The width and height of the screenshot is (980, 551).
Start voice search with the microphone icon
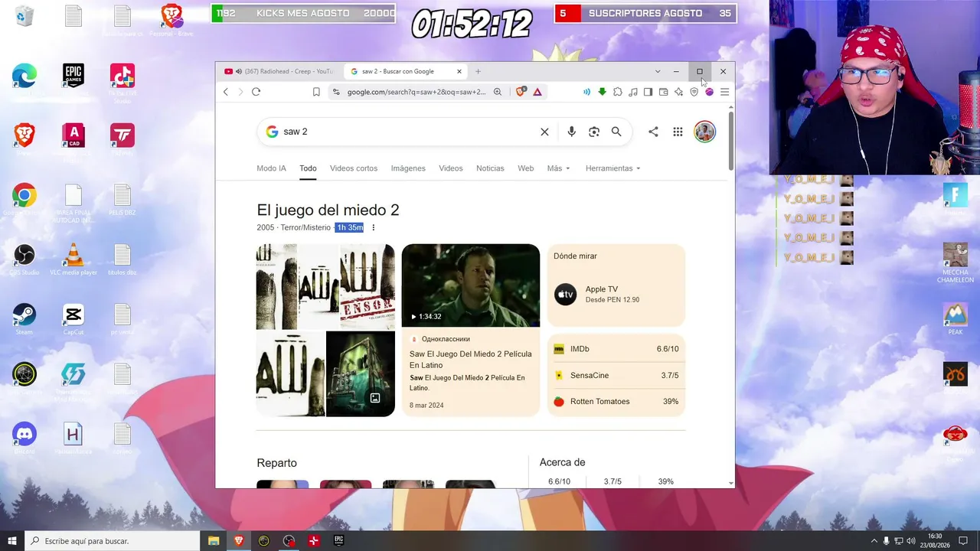pyautogui.click(x=571, y=132)
